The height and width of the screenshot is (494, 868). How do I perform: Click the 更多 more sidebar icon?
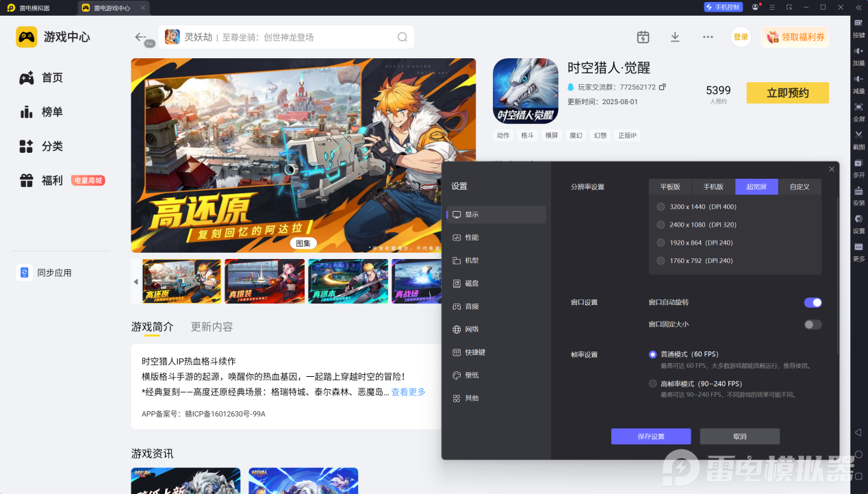point(858,247)
